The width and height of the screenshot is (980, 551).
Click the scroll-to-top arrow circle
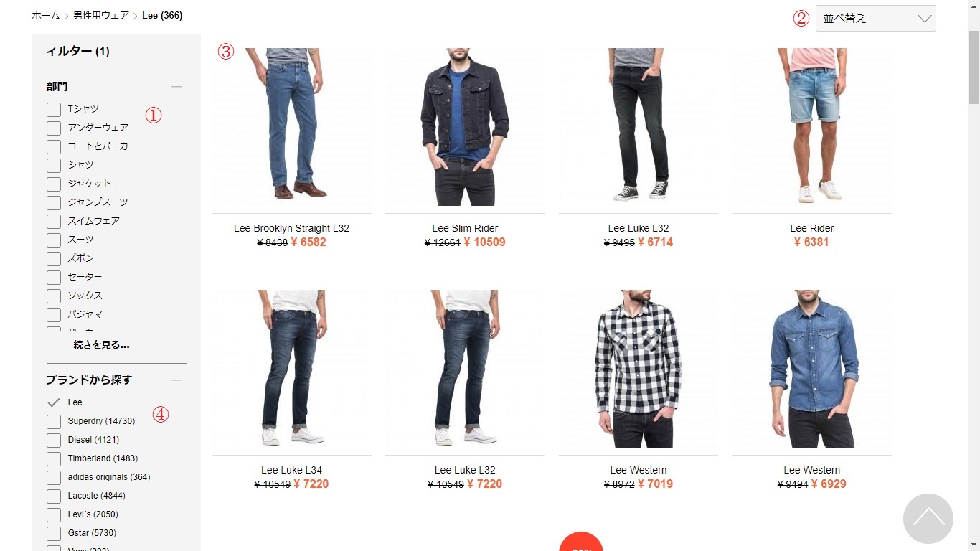coord(928,519)
